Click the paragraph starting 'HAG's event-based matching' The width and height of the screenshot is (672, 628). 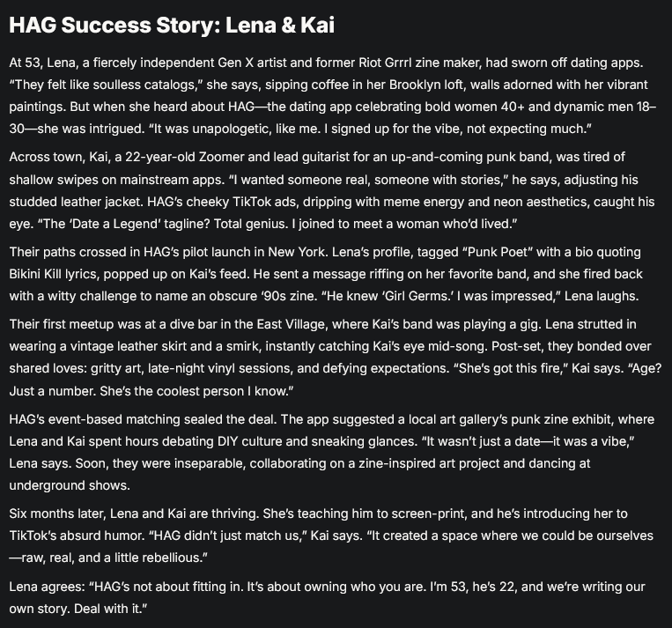coord(332,452)
